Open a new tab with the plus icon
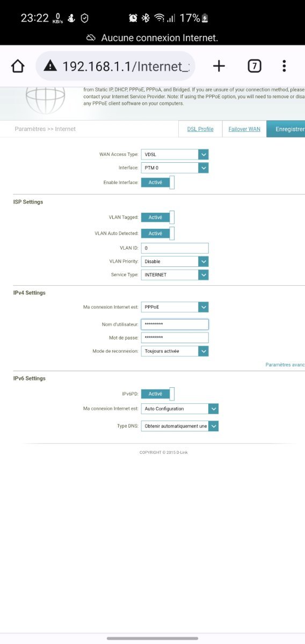This screenshot has width=305, height=644. point(219,66)
